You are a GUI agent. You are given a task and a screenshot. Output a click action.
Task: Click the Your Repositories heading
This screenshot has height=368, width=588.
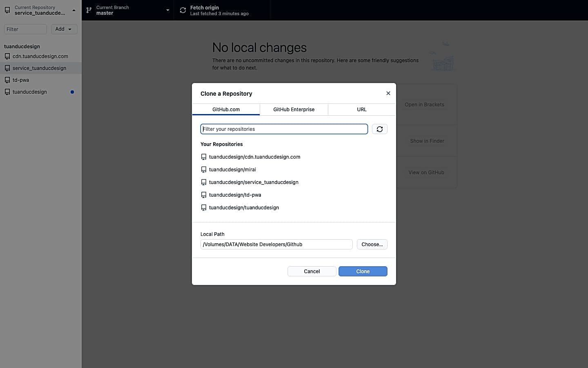pyautogui.click(x=222, y=144)
